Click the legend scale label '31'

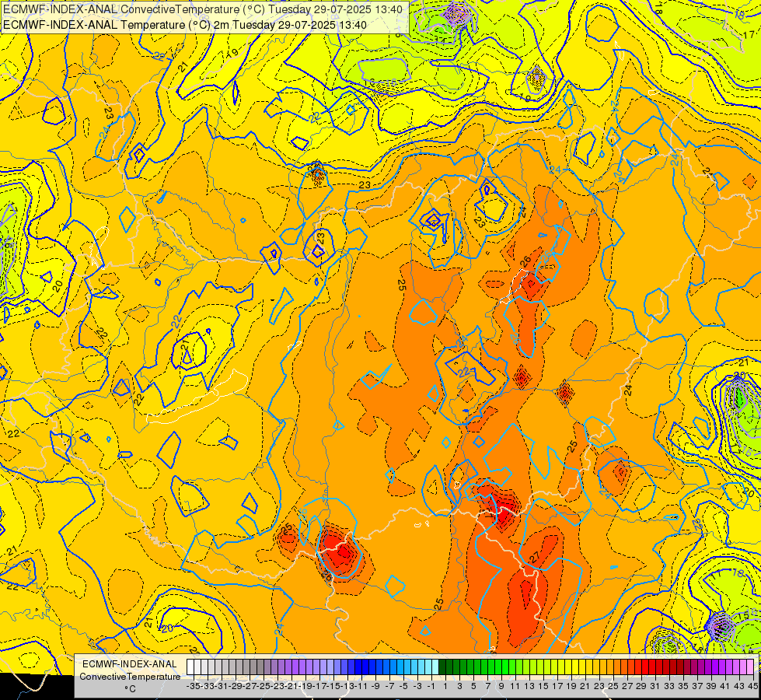(655, 686)
